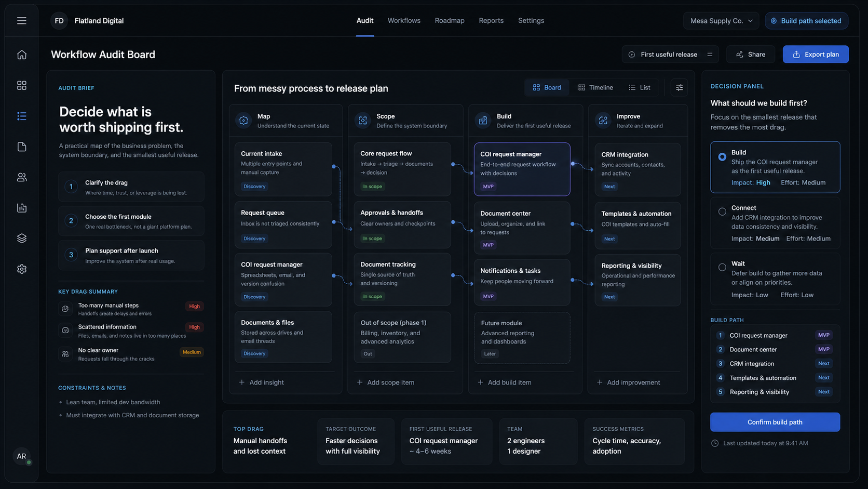Open board filter options icon
Viewport: 868px width, 489px height.
pos(679,87)
